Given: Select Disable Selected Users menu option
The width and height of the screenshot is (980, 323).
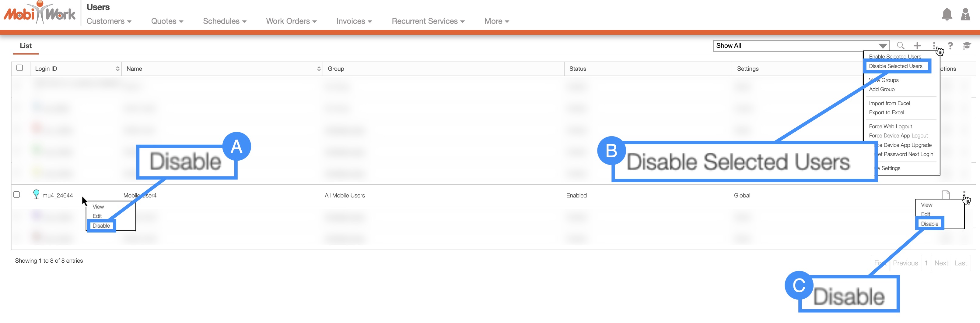Looking at the screenshot, I should (895, 66).
